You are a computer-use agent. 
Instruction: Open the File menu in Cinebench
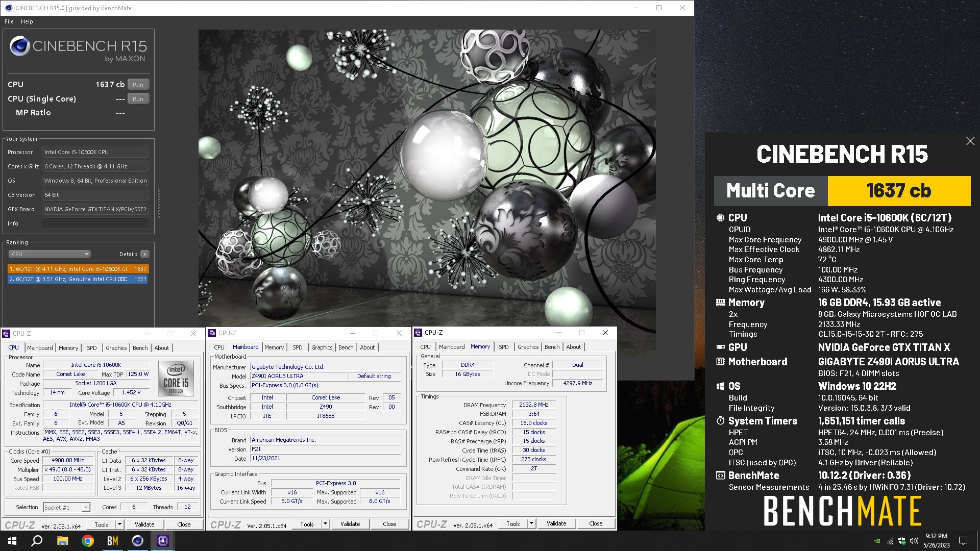point(9,21)
